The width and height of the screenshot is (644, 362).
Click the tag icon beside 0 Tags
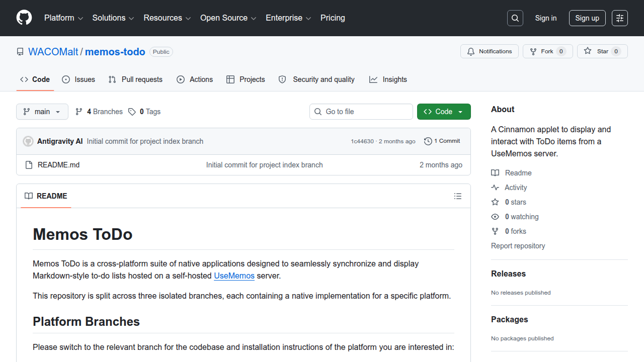coord(132,112)
